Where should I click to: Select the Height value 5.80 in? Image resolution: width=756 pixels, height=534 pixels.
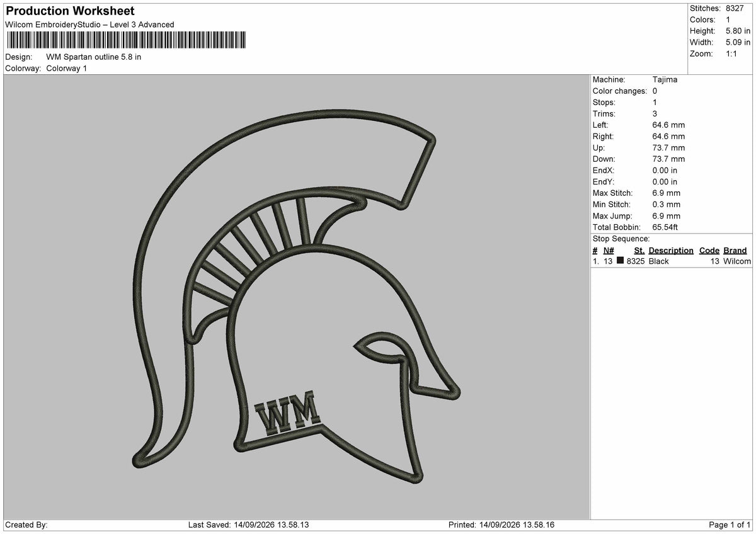[x=738, y=31]
